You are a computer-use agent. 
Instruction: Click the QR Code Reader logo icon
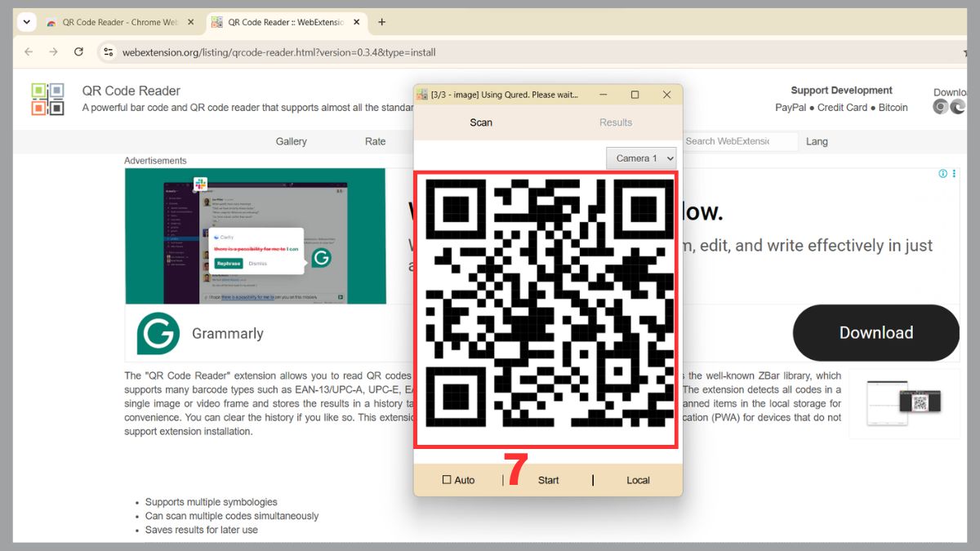coord(48,99)
